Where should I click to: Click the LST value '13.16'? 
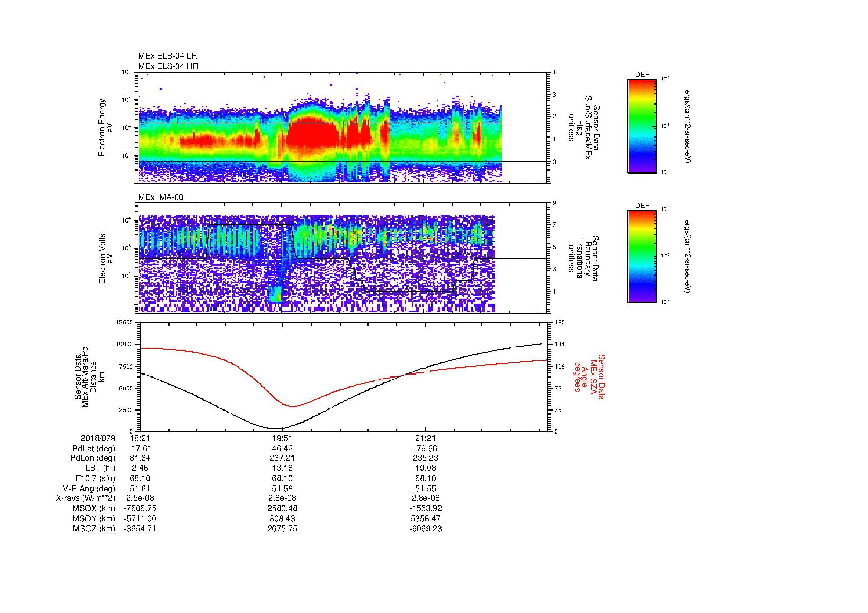coord(282,468)
